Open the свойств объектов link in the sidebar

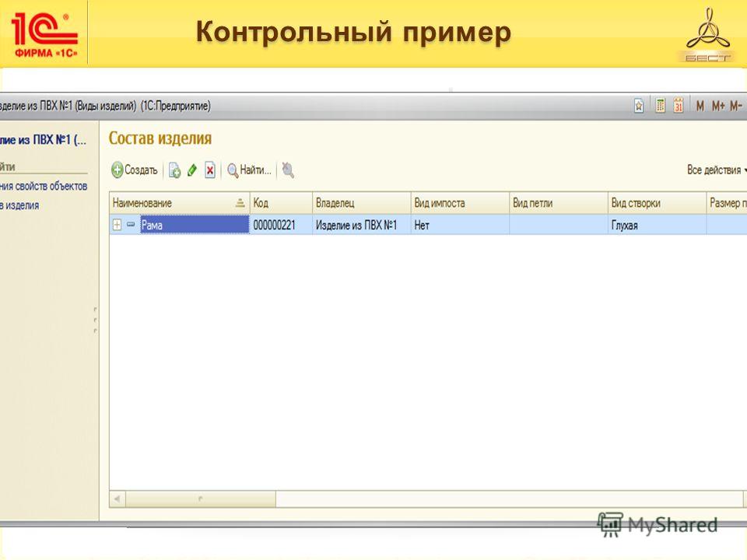44,186
